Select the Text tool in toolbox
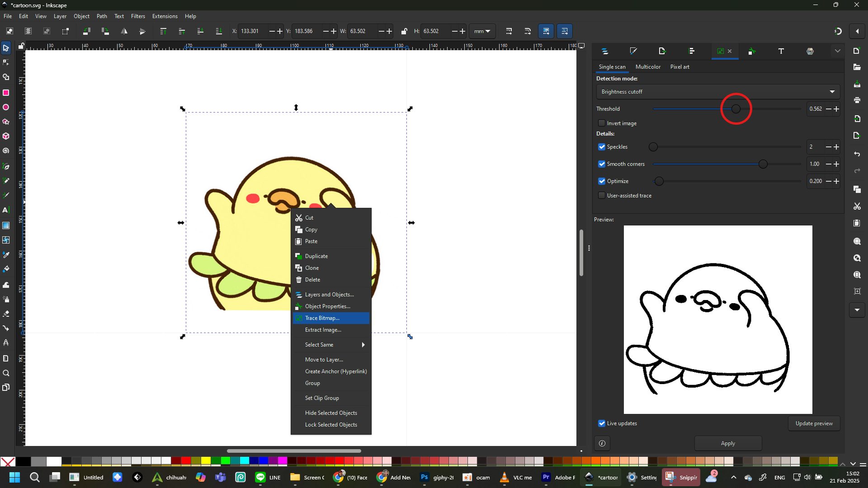Viewport: 868px width, 488px height. click(x=6, y=210)
